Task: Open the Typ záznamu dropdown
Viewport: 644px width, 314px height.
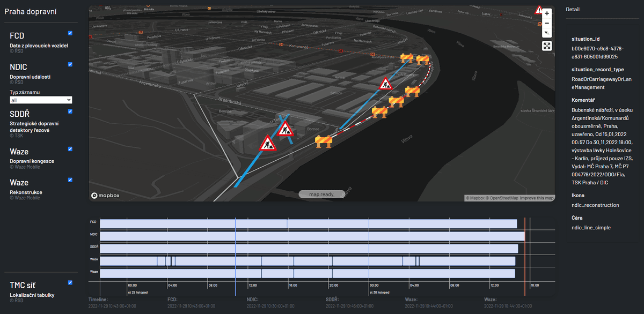Action: click(41, 100)
